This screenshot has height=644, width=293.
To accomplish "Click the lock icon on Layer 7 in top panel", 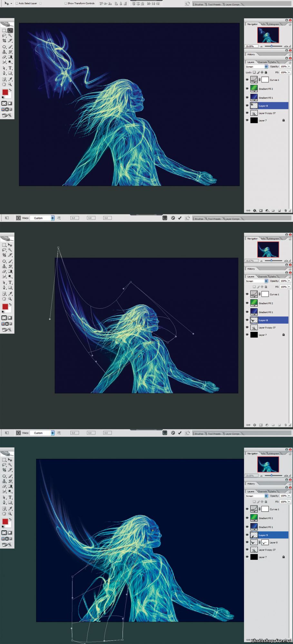I will pyautogui.click(x=284, y=120).
